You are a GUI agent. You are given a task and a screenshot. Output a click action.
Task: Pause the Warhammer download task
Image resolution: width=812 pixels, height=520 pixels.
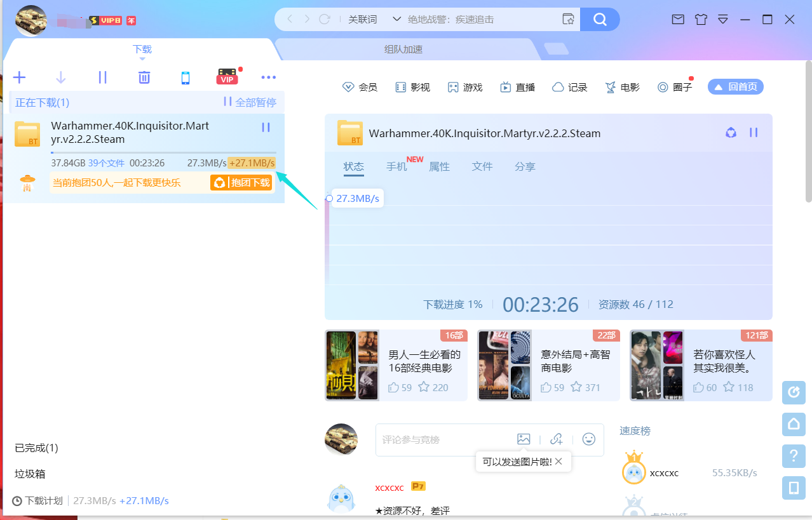tap(266, 127)
